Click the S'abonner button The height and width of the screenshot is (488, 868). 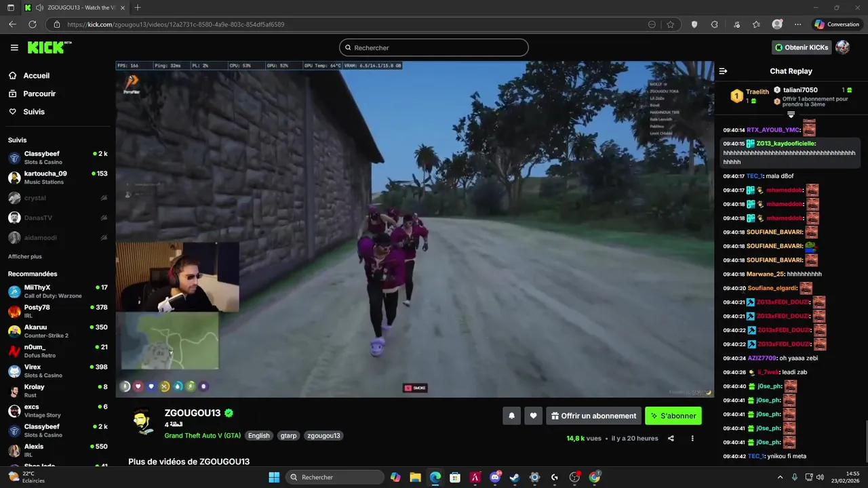673,416
